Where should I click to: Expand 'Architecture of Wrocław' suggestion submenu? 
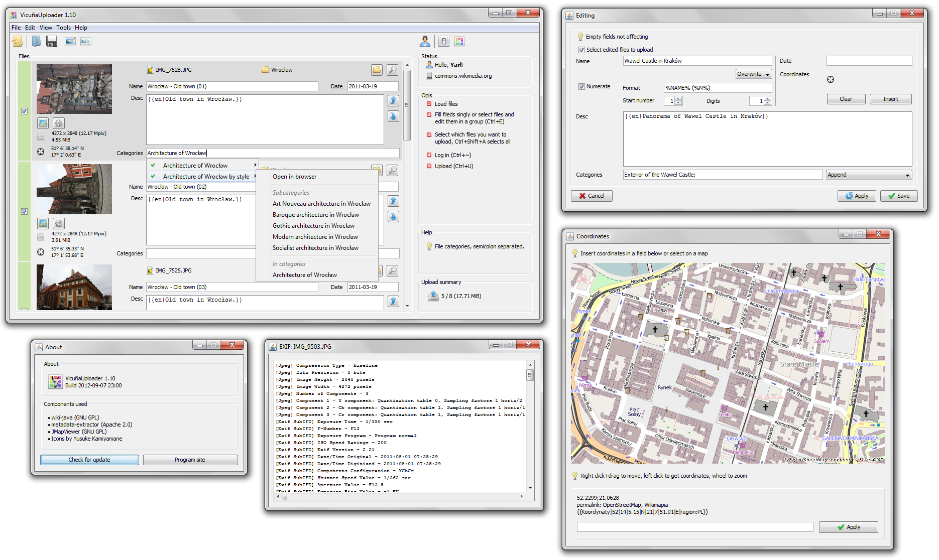(x=203, y=165)
